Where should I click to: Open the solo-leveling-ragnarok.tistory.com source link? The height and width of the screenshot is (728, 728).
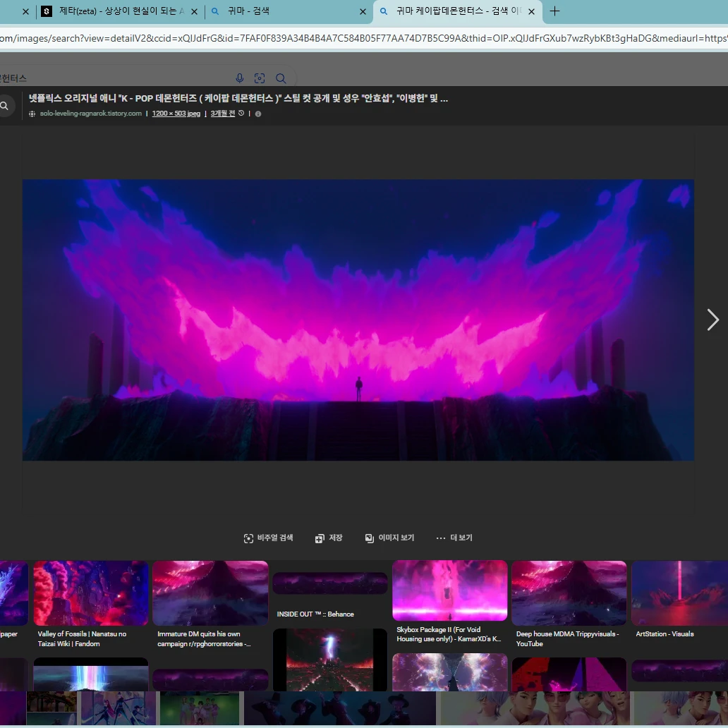[90, 114]
